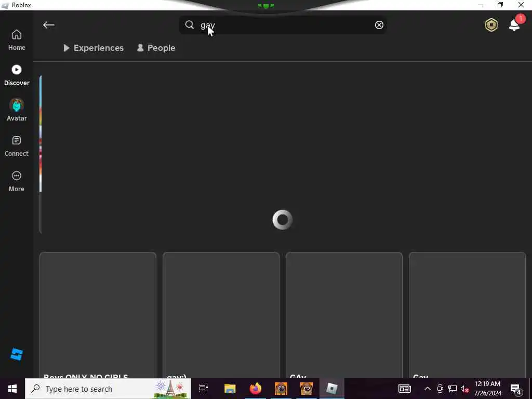The image size is (532, 399).
Task: Open the Boys ONLY NO GIRLS experience card
Action: coord(98,315)
